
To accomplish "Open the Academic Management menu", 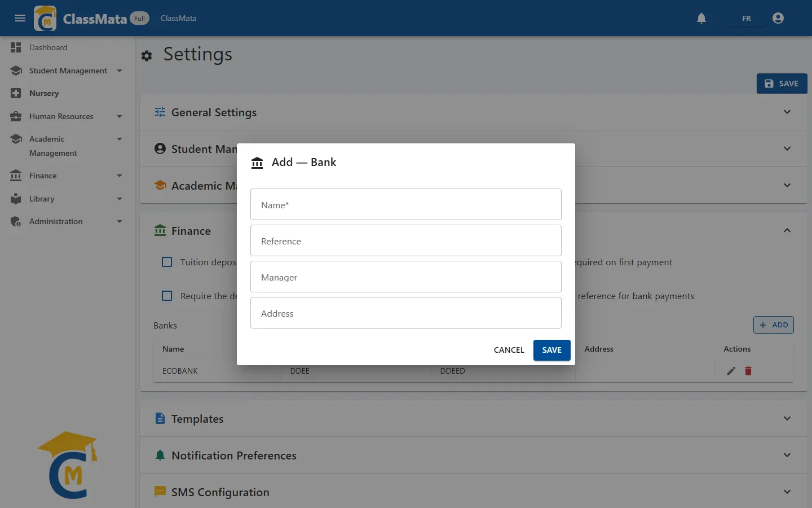I will [x=68, y=146].
